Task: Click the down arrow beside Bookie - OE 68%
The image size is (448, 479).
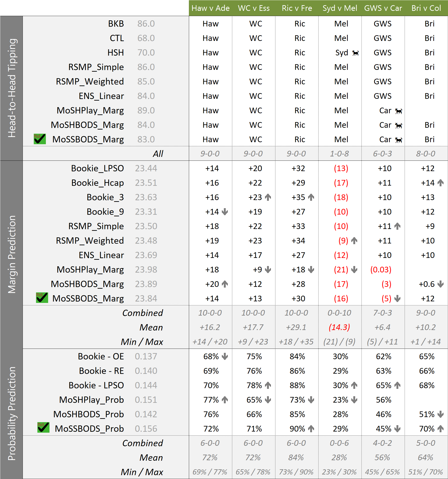Action: tap(225, 356)
